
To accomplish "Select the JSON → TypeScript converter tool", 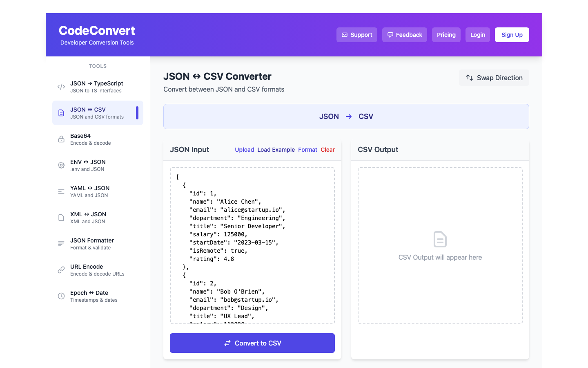I will coord(96,86).
